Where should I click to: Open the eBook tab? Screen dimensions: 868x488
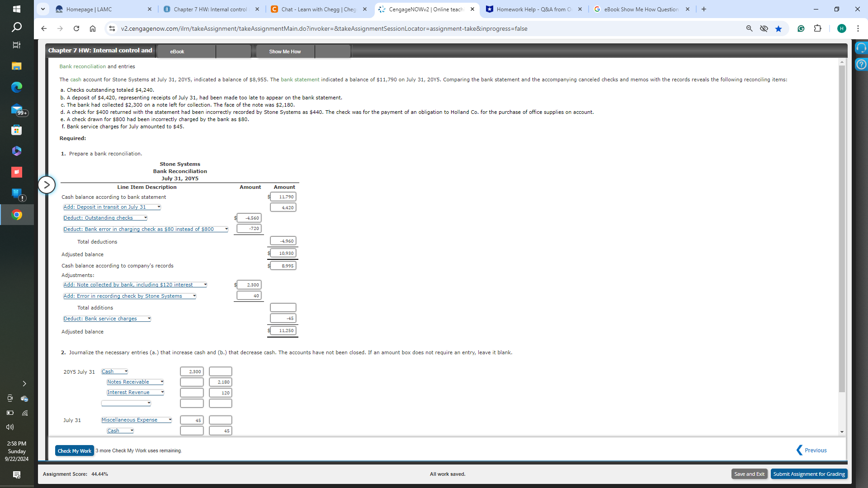tap(177, 52)
